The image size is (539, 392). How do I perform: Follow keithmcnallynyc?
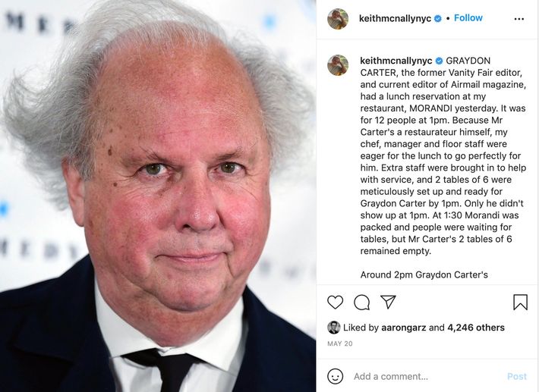(x=468, y=18)
